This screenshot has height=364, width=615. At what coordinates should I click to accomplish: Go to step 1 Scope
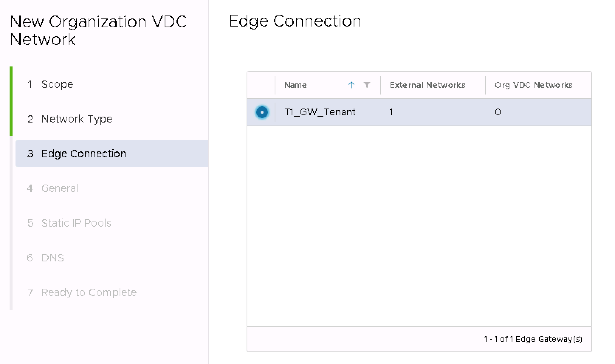tap(57, 84)
